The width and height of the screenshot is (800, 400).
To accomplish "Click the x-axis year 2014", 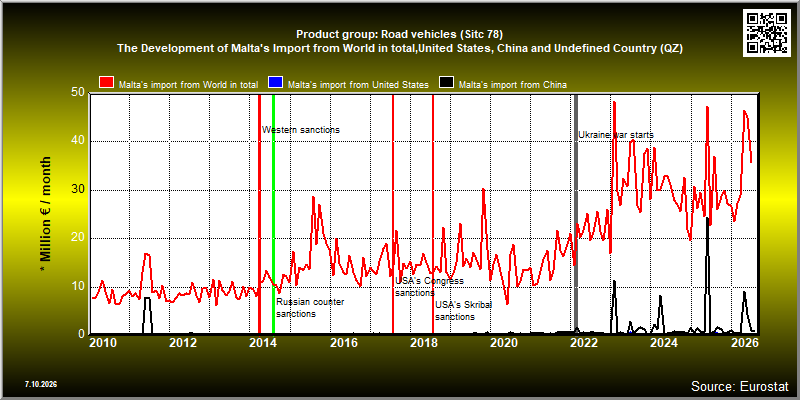I will [x=263, y=343].
